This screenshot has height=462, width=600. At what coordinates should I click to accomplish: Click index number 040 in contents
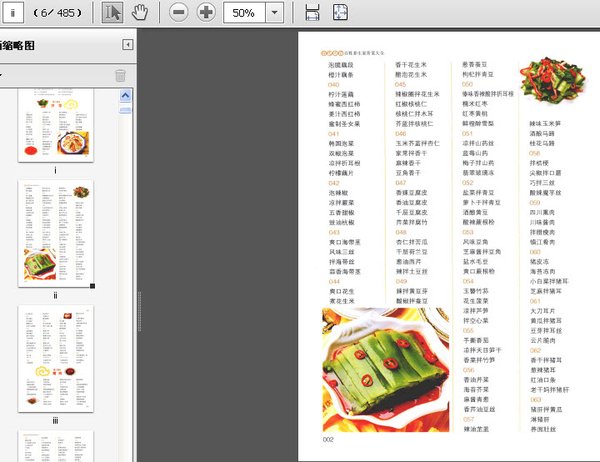334,85
